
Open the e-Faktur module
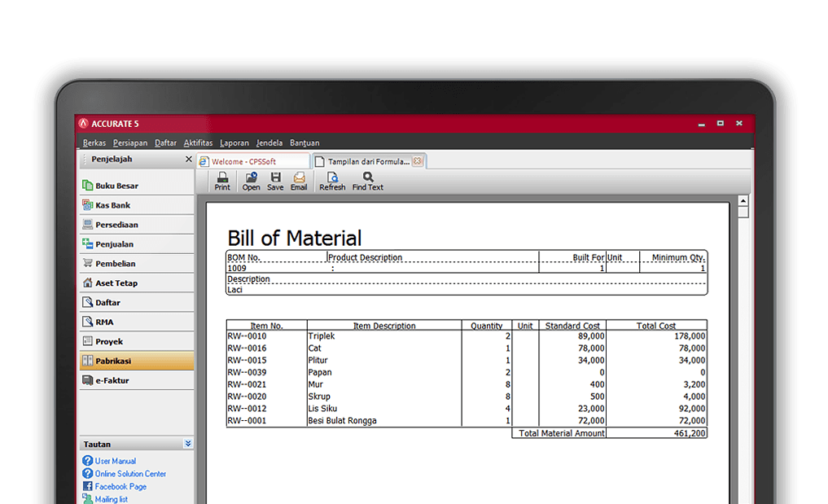pos(137,380)
